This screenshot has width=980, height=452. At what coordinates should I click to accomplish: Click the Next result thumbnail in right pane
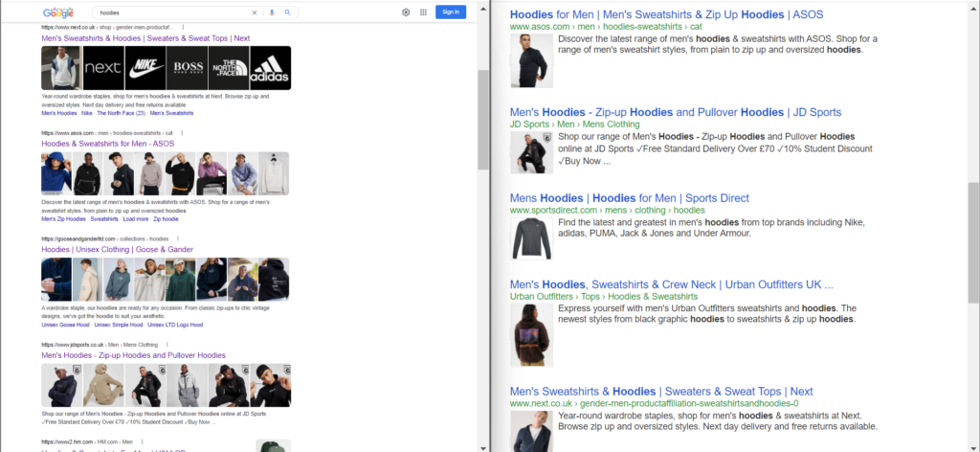(531, 431)
